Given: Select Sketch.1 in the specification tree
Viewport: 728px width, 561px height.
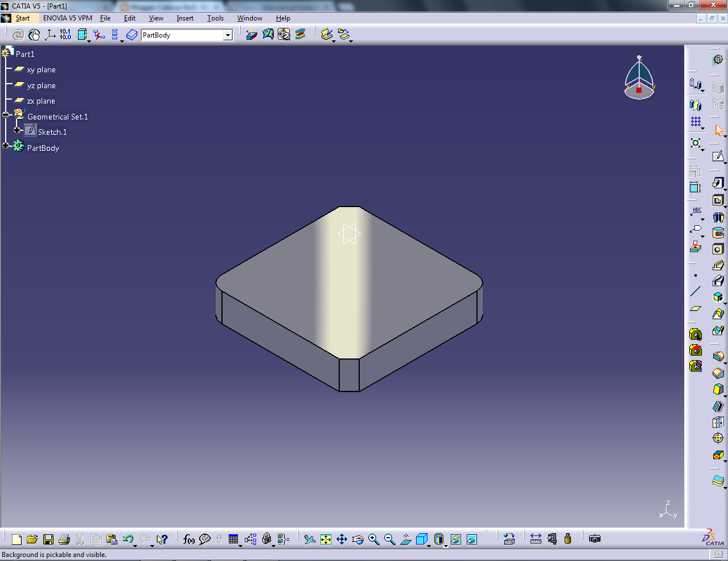Looking at the screenshot, I should pos(52,131).
